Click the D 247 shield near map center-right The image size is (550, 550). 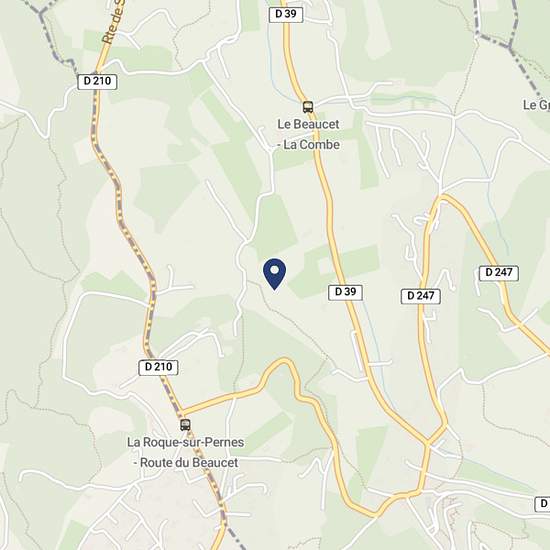[421, 296]
